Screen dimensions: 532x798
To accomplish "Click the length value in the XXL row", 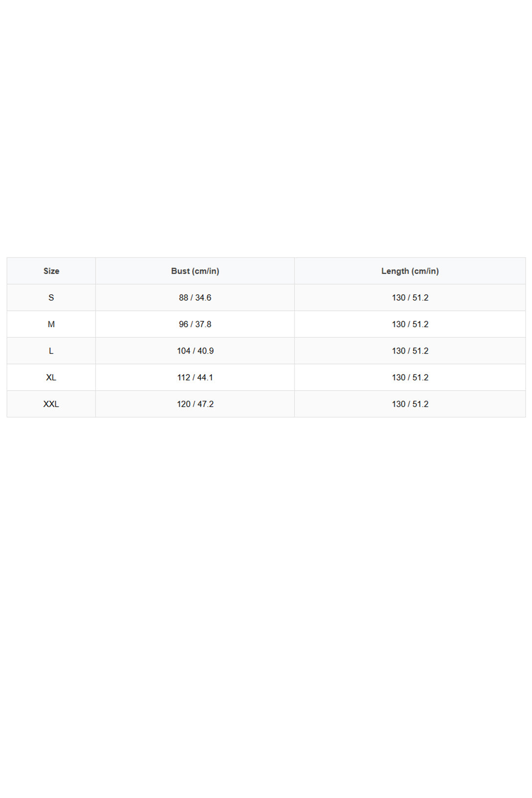I will 410,404.
